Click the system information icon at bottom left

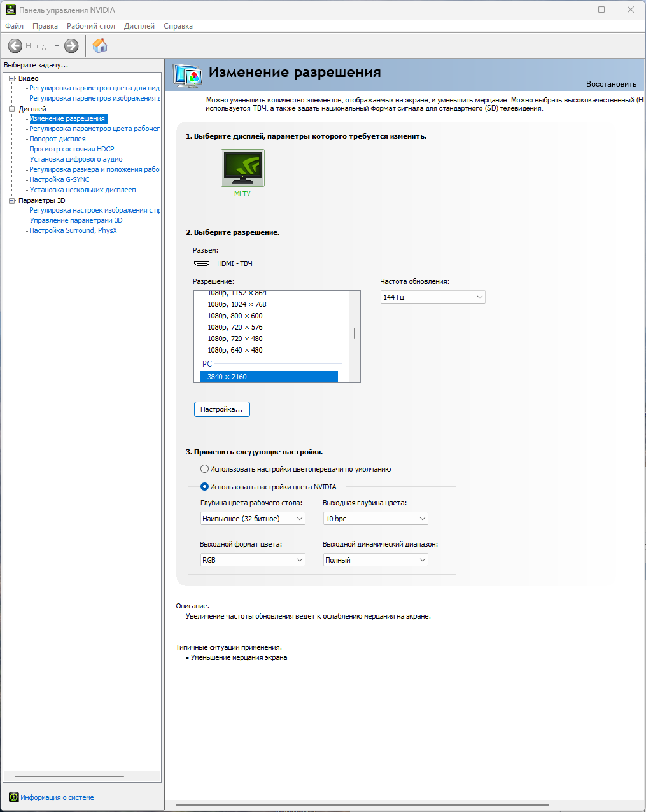coord(13,797)
